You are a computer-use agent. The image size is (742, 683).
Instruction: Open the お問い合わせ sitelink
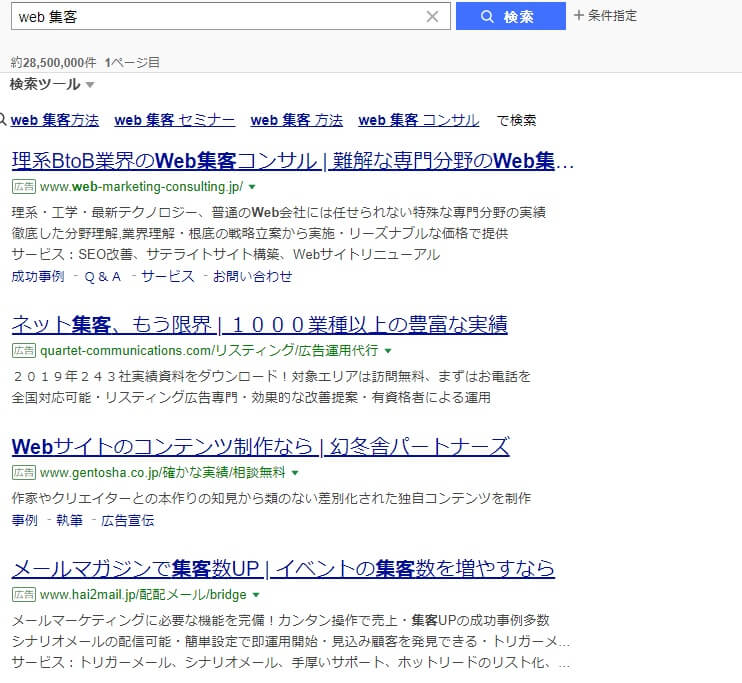tap(252, 276)
